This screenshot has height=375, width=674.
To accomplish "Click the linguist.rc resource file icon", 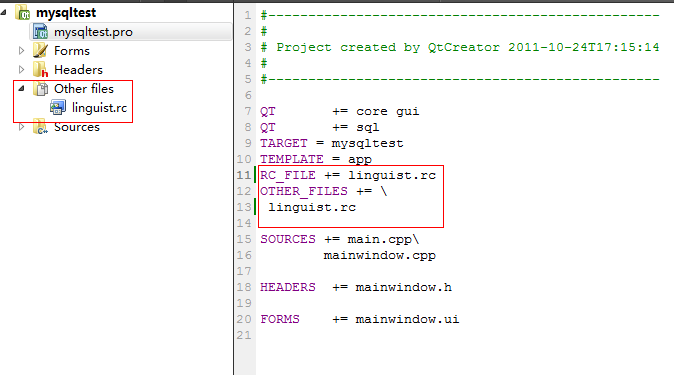I will coord(58,108).
